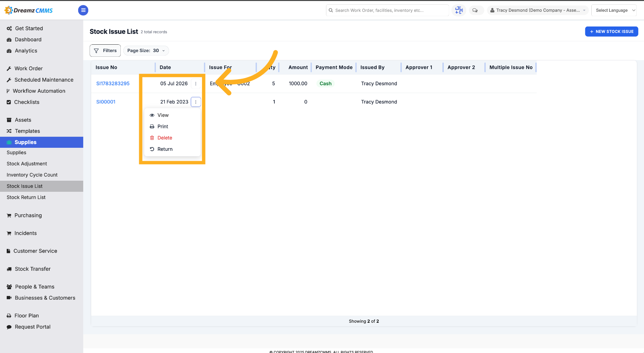The width and height of the screenshot is (644, 353).
Task: Click three-dot menu for 21 Feb 2023 row
Action: tap(196, 102)
